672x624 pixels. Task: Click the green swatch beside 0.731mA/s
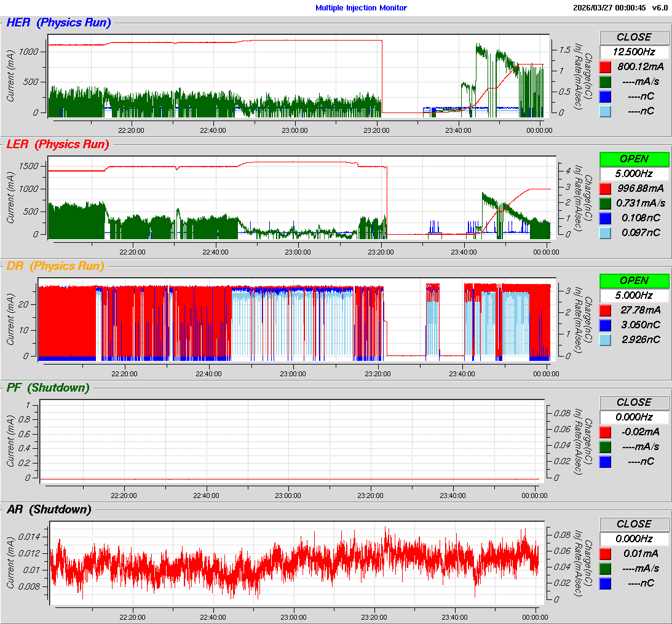[605, 203]
